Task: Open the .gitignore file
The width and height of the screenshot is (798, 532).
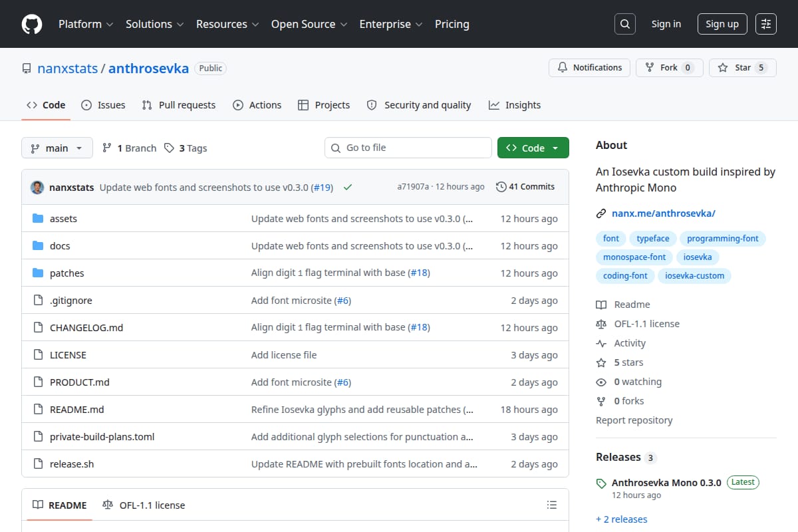Action: coord(71,301)
